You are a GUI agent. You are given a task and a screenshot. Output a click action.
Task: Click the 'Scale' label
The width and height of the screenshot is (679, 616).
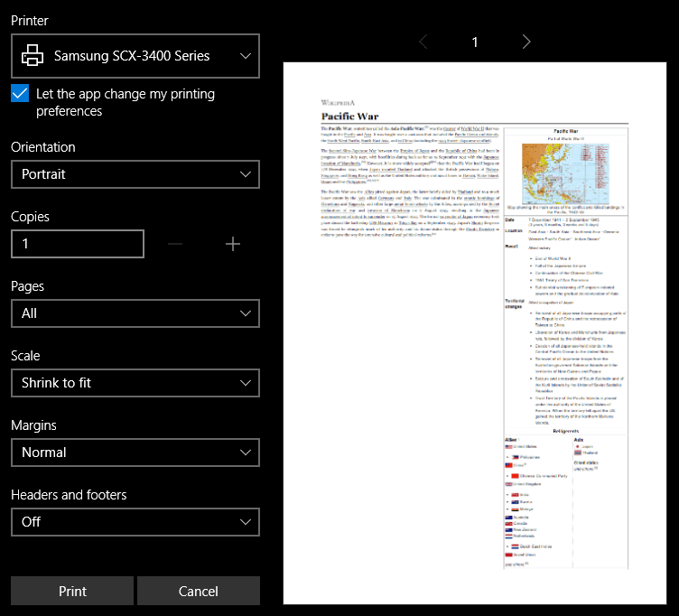click(25, 356)
